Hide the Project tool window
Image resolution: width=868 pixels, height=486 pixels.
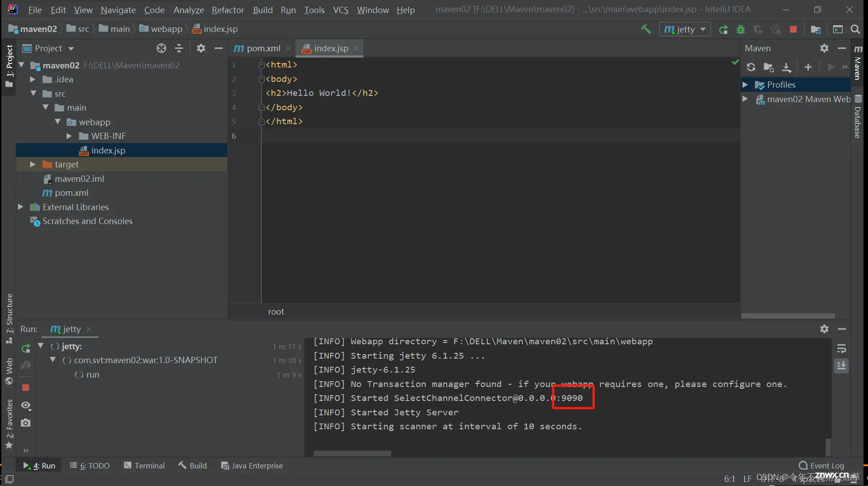219,48
